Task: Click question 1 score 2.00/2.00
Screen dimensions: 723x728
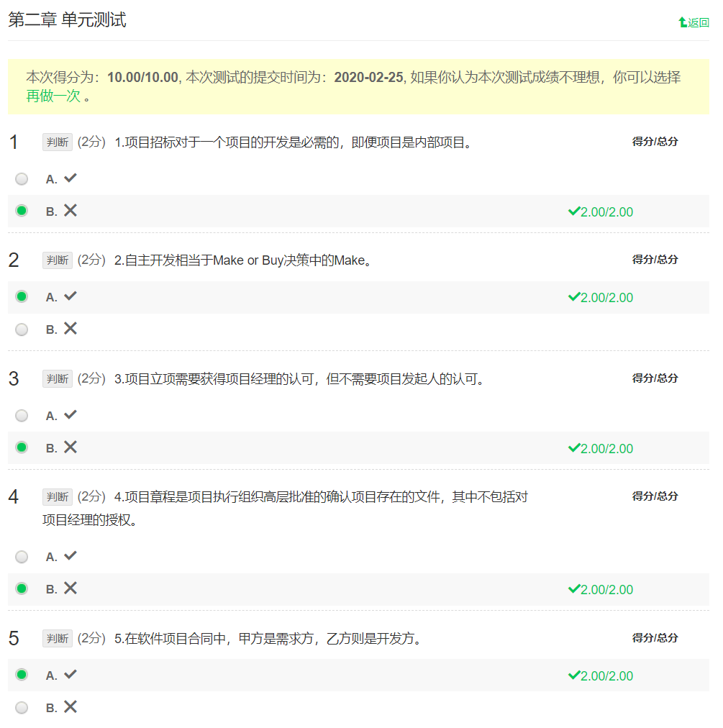Action: pyautogui.click(x=601, y=211)
